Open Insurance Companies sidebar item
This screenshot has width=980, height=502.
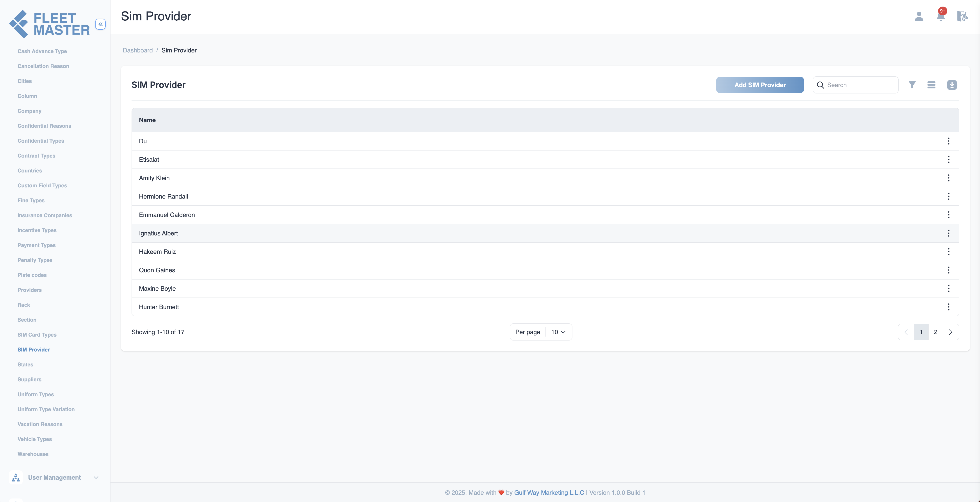[45, 215]
